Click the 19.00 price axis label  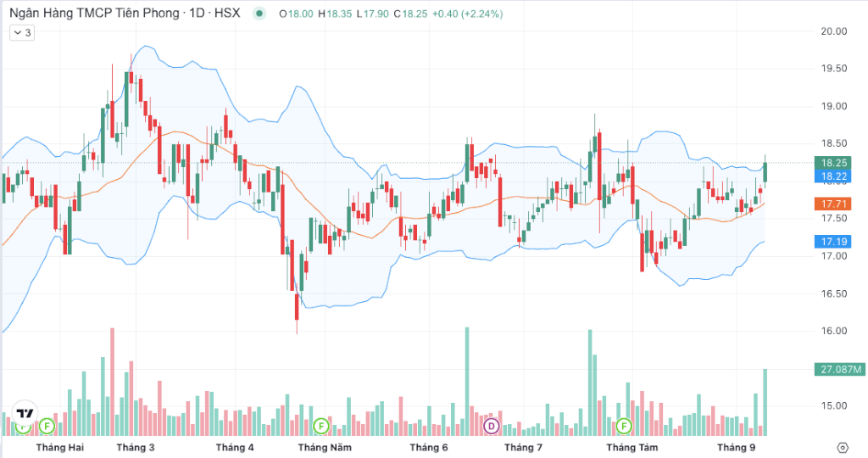[x=834, y=106]
